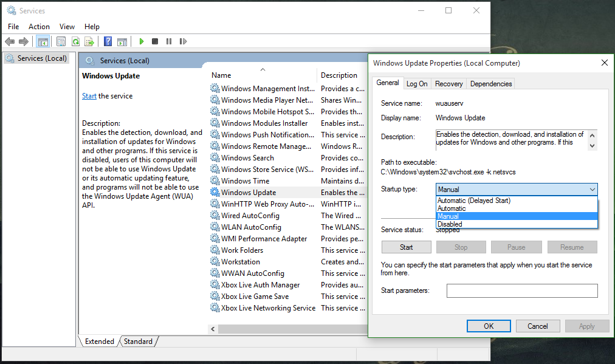The image size is (615, 364).
Task: Click the Export List toolbar icon
Action: click(x=89, y=41)
